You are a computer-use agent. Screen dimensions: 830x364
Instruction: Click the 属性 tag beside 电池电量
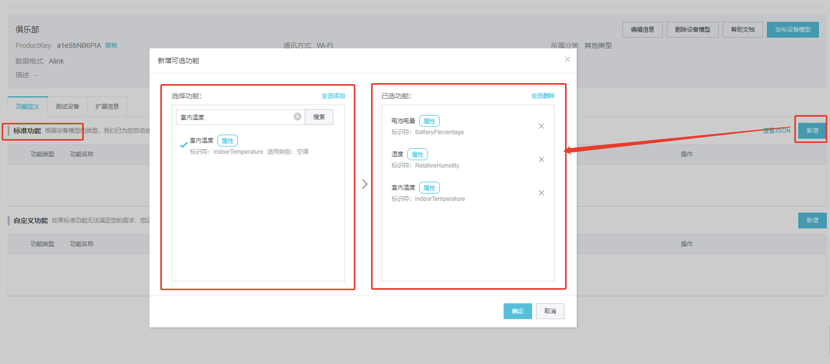(429, 121)
